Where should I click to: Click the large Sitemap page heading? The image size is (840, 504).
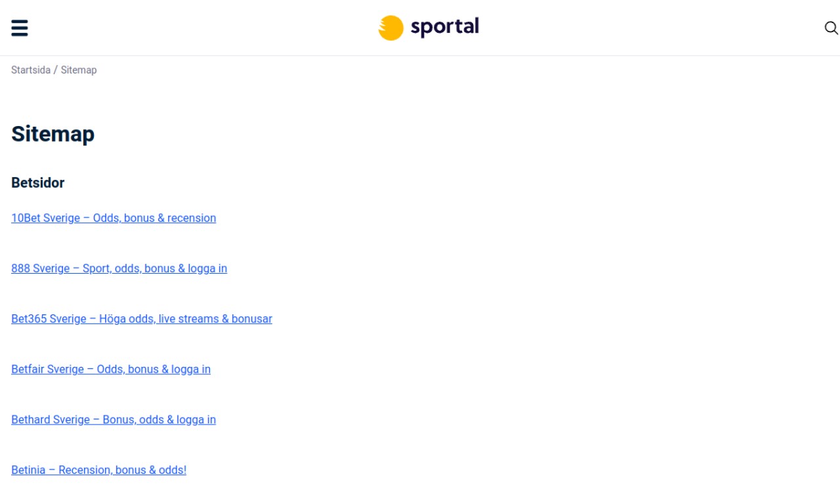pos(52,134)
